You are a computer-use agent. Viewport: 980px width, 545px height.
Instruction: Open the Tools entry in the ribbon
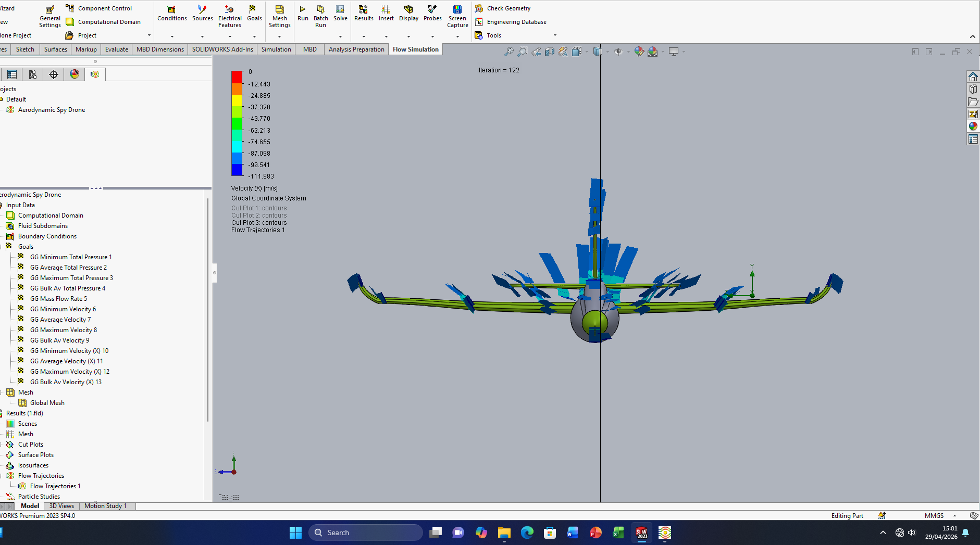click(488, 35)
